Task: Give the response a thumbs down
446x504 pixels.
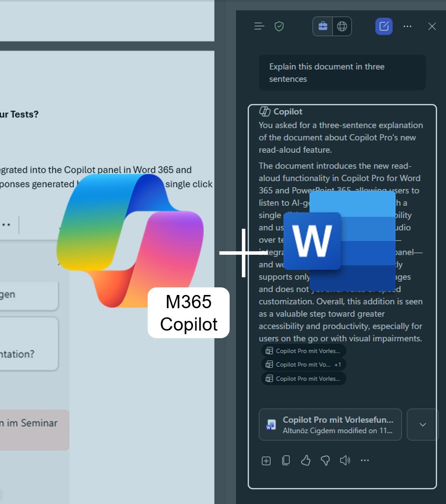Action: coord(325,461)
